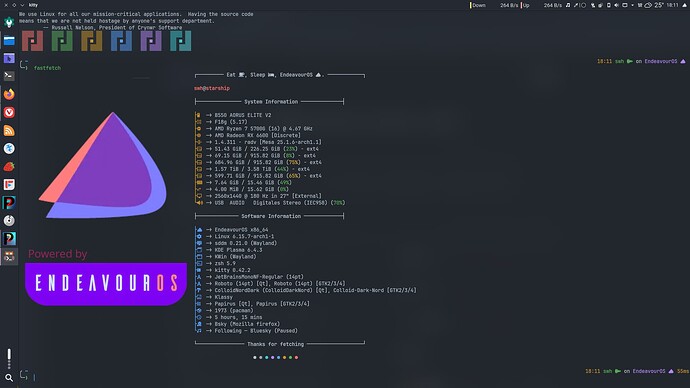Click the triangle icon at panel far right
The height and width of the screenshot is (388, 690).
tap(685, 5)
